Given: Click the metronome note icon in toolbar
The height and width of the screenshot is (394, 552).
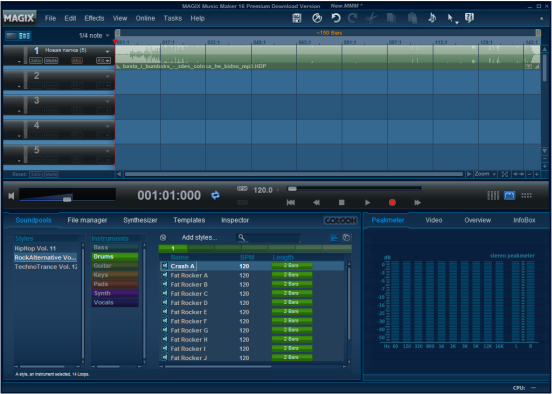Looking at the screenshot, I should pyautogui.click(x=432, y=18).
